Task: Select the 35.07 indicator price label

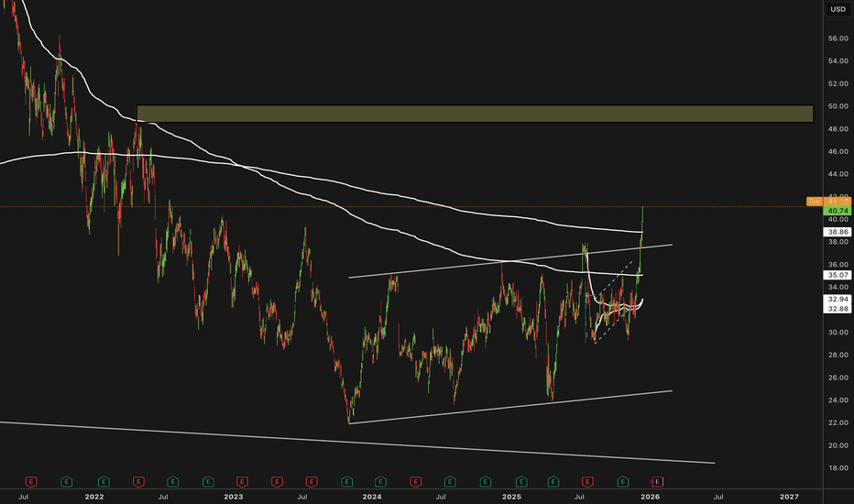Action: pyautogui.click(x=838, y=275)
